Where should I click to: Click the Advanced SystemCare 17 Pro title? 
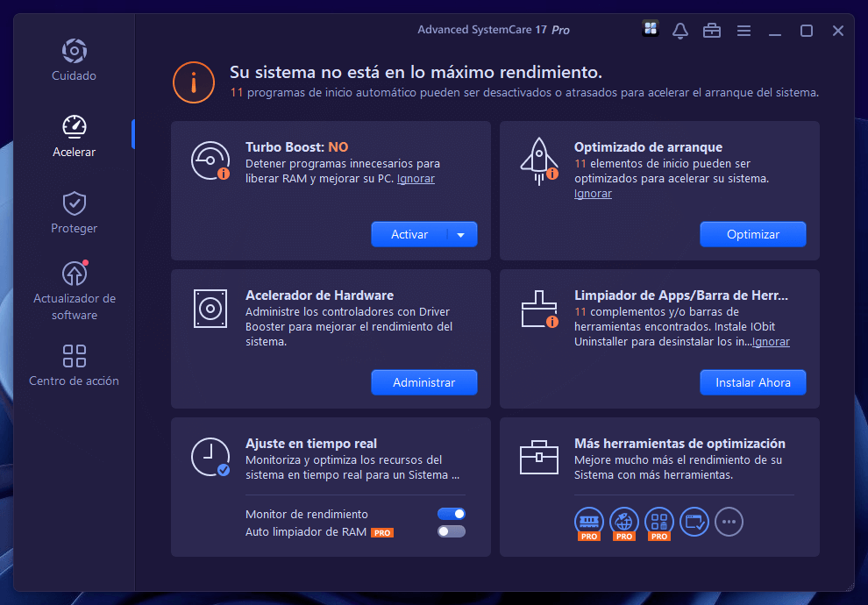tap(494, 30)
